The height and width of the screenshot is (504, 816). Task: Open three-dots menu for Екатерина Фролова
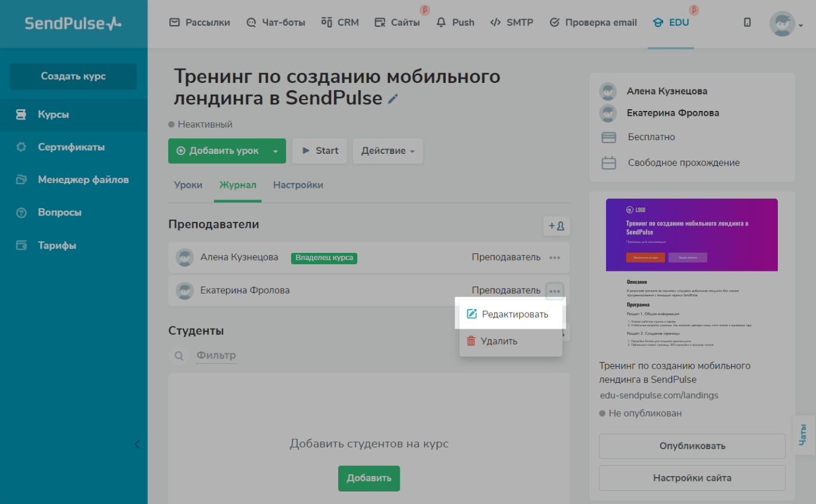coord(555,291)
